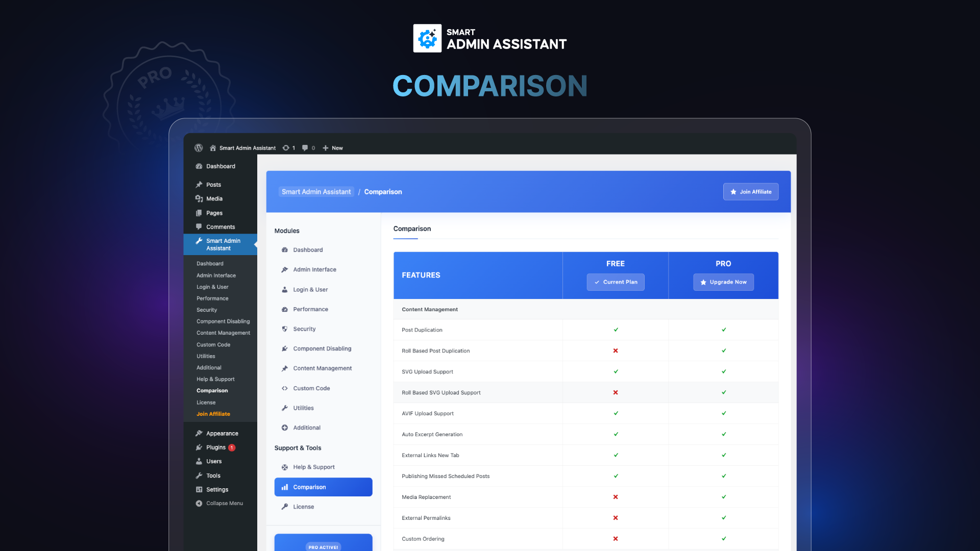Viewport: 980px width, 551px height.
Task: Click the updates icon in admin bar
Action: tap(286, 148)
